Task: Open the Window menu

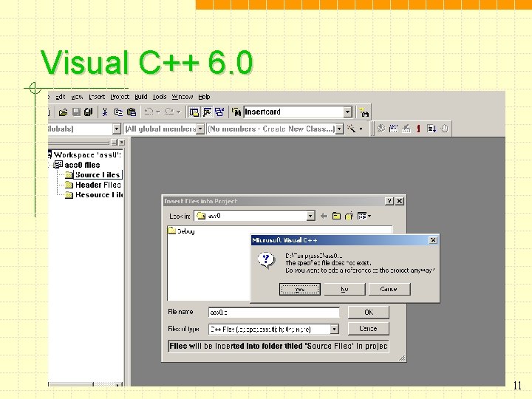Action: tap(183, 97)
